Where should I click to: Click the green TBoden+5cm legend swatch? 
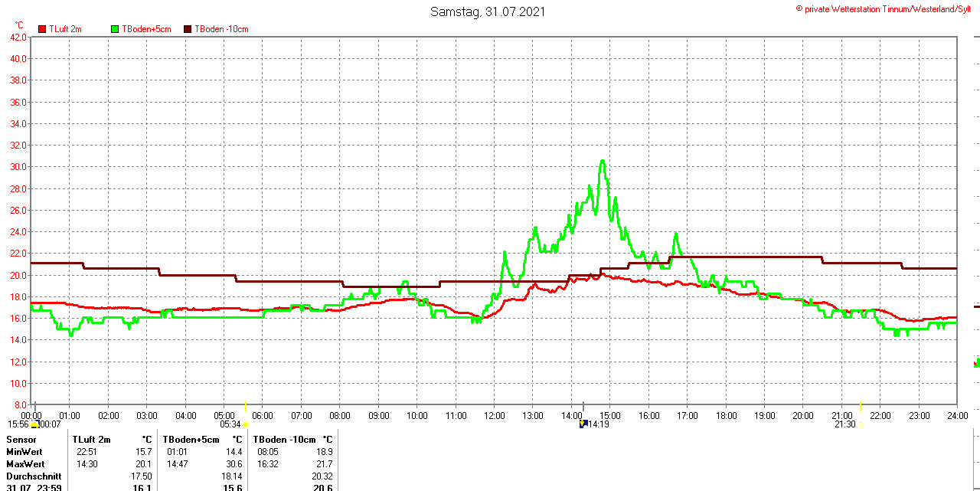(116, 29)
